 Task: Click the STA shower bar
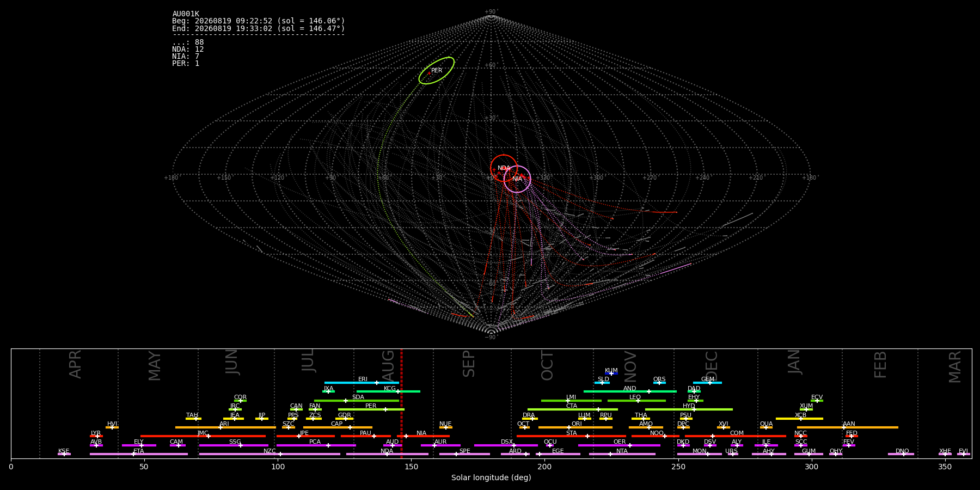click(x=571, y=436)
